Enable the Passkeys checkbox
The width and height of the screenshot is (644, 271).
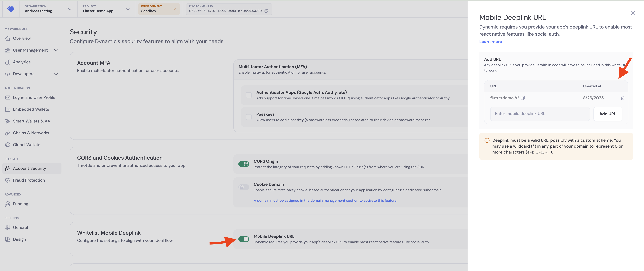coord(249,117)
